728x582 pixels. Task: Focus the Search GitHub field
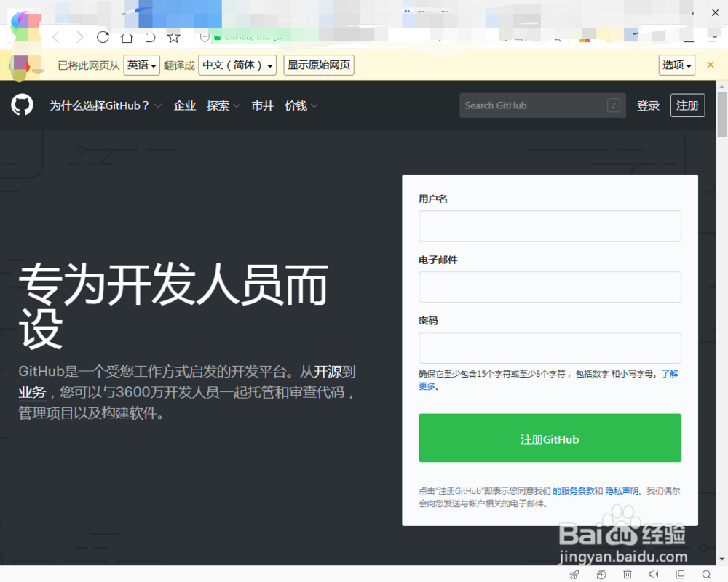[x=543, y=105]
